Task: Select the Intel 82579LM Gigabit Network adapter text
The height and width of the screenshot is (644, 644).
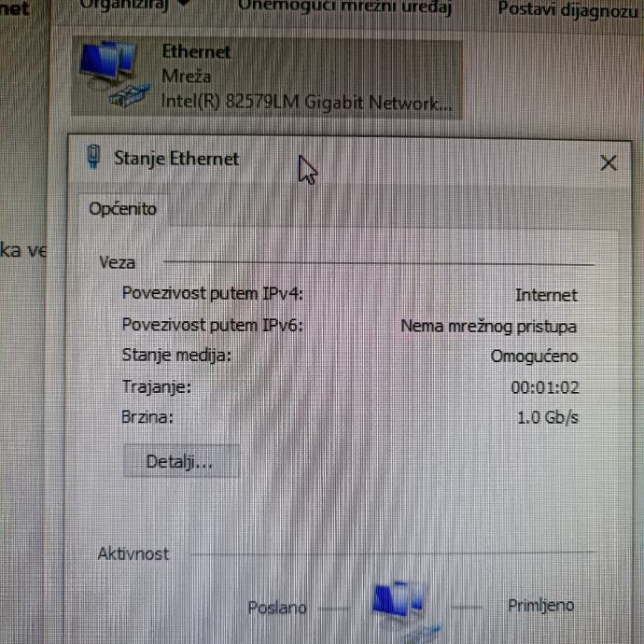Action: (306, 102)
